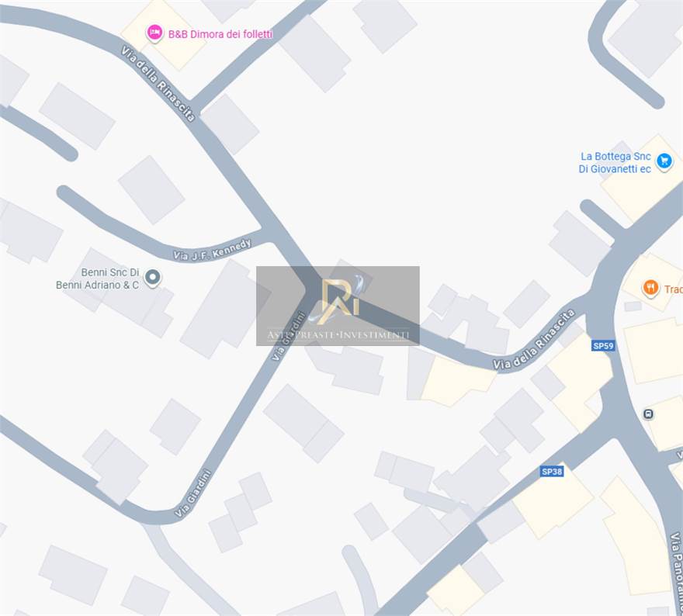The height and width of the screenshot is (616, 683).
Task: Open the B&B Dimora dei folletti label
Action: [220, 34]
